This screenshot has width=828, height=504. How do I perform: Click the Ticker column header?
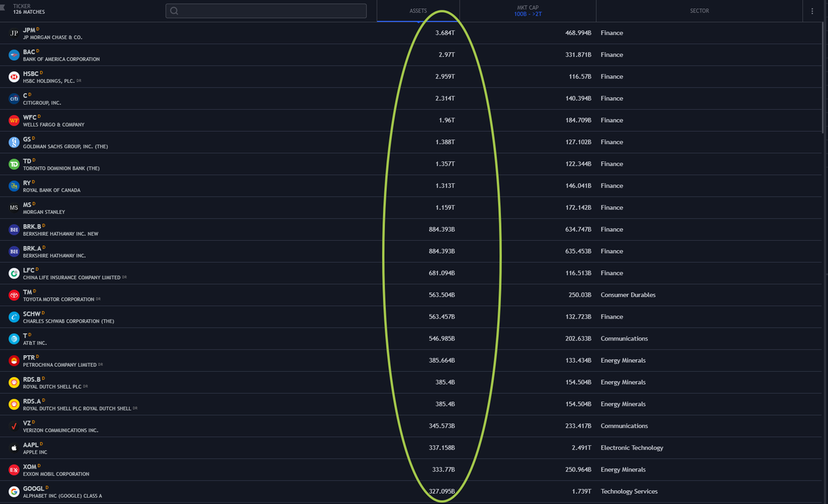click(21, 6)
